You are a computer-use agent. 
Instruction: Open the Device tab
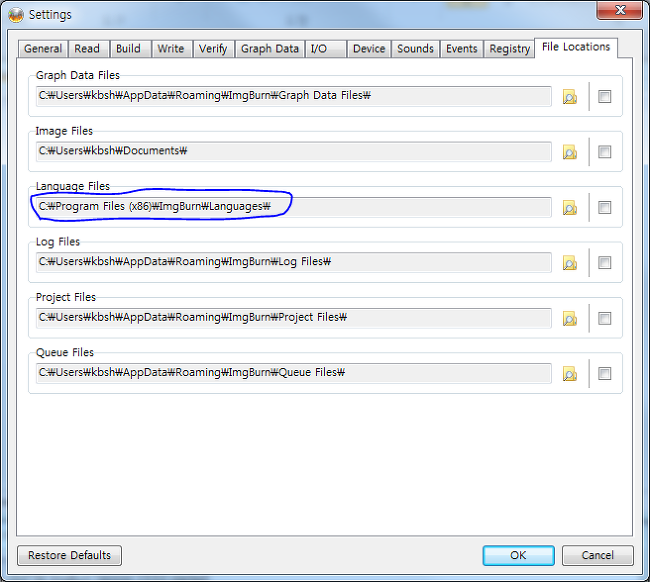tap(369, 49)
